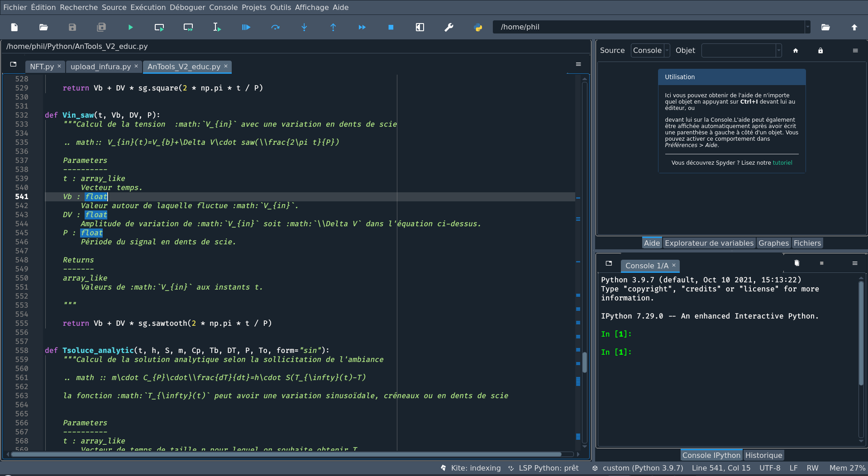Open the Exécution menu
The image size is (868, 476).
click(x=148, y=7)
